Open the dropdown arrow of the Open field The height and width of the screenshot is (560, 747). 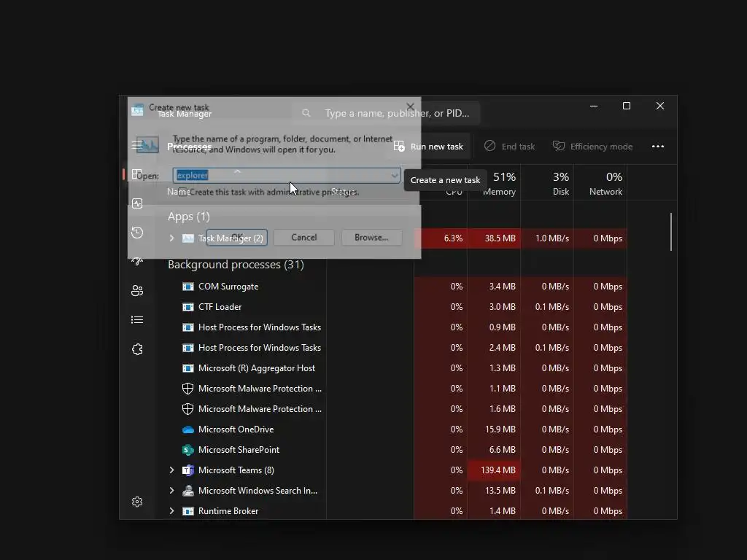pyautogui.click(x=395, y=175)
